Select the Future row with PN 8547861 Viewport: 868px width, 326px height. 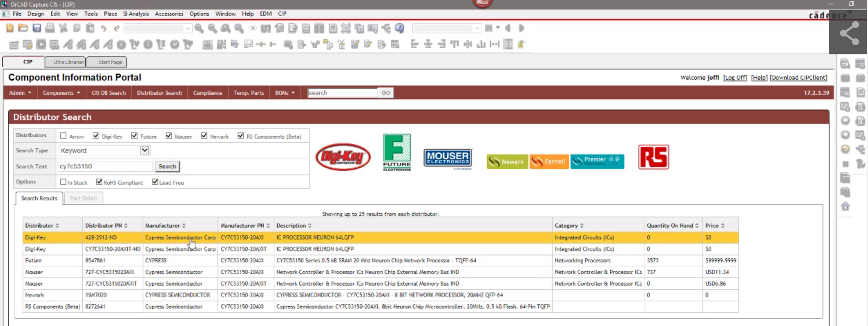click(x=381, y=261)
